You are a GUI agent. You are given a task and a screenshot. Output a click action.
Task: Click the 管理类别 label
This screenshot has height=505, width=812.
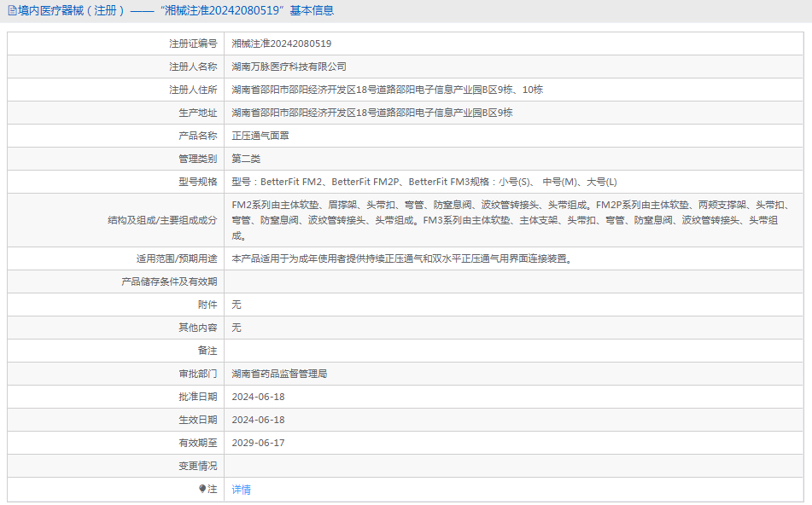[198, 159]
